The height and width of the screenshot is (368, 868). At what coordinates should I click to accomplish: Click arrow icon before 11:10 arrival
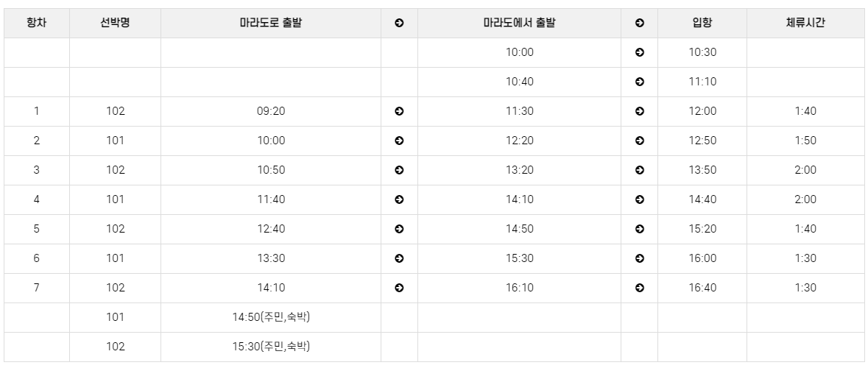click(639, 82)
